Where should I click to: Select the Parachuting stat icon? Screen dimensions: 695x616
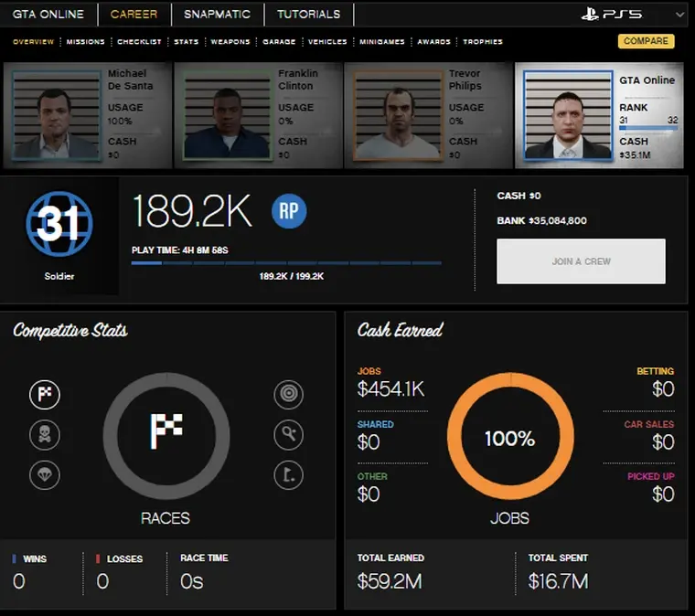(44, 475)
